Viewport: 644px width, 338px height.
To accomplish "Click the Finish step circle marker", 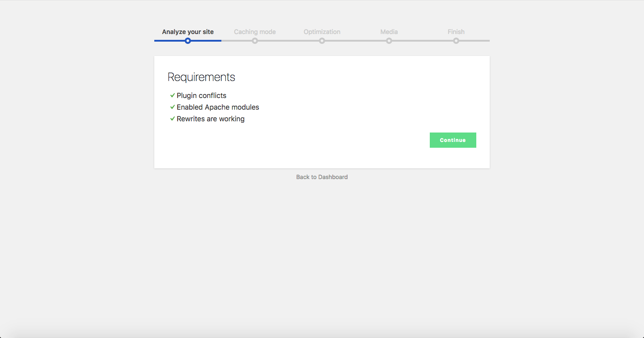I will point(456,41).
